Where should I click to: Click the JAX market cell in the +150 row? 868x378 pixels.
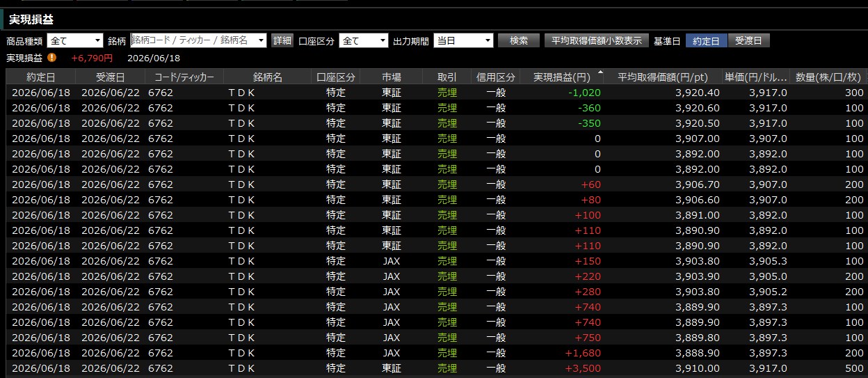click(x=392, y=261)
